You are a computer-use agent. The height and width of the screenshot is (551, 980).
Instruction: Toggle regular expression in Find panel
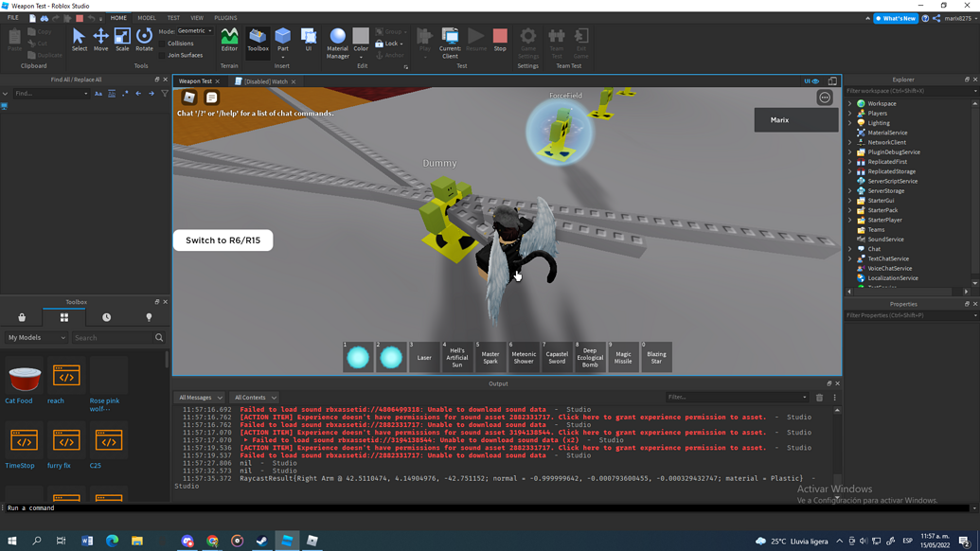coord(125,94)
